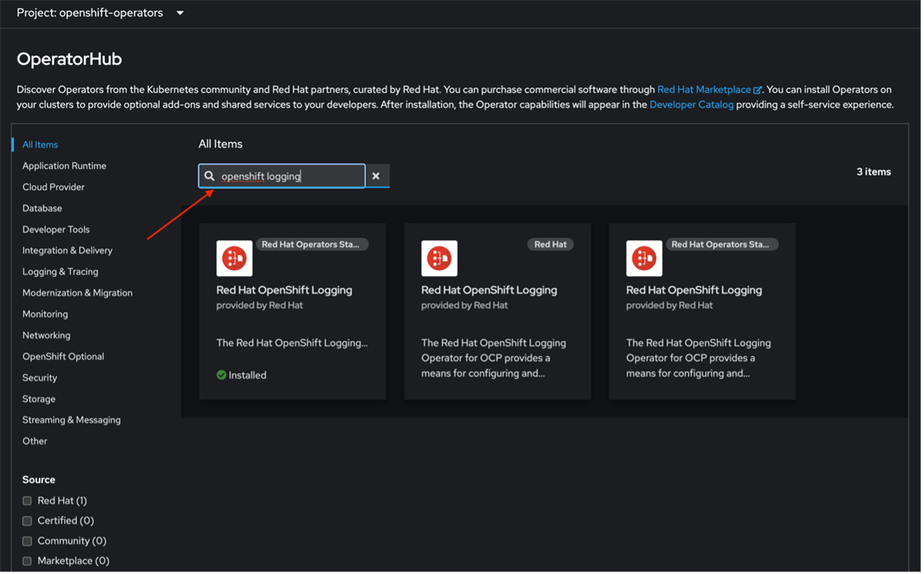Click the OperatorHub page heading

coord(69,59)
